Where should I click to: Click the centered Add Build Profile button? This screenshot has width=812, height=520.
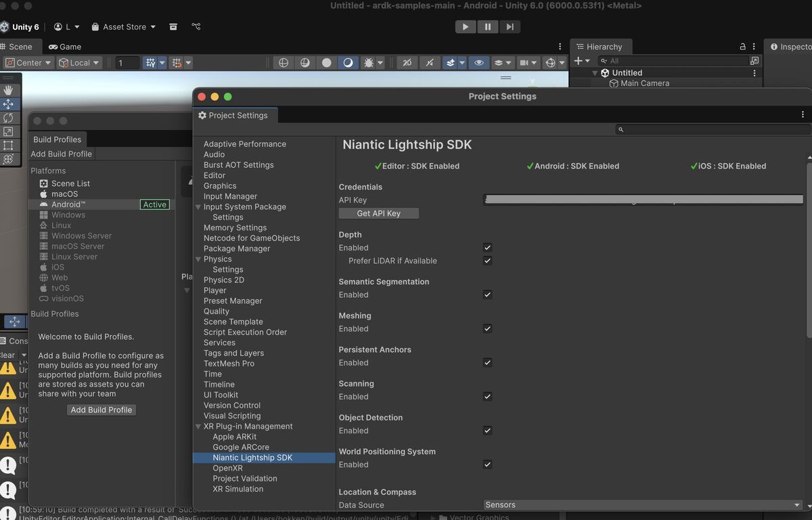101,410
